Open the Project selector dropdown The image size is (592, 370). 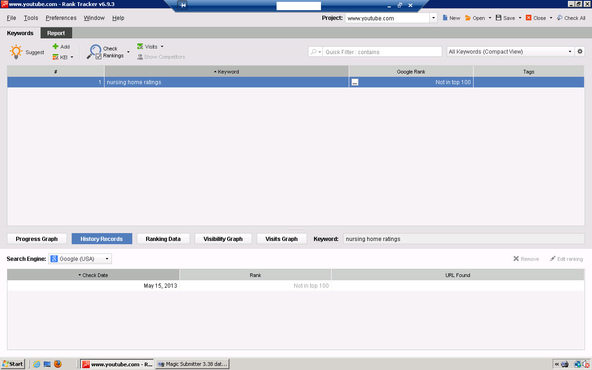[433, 18]
